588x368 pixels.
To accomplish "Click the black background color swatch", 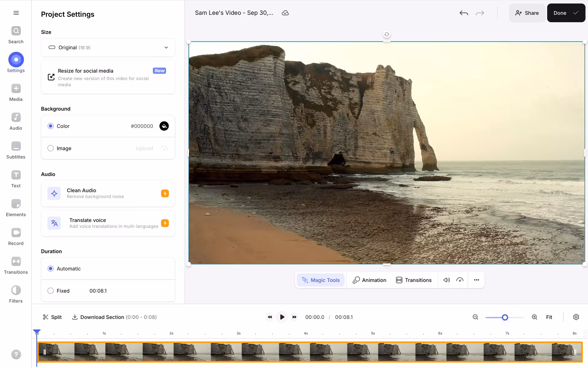I will 164,126.
